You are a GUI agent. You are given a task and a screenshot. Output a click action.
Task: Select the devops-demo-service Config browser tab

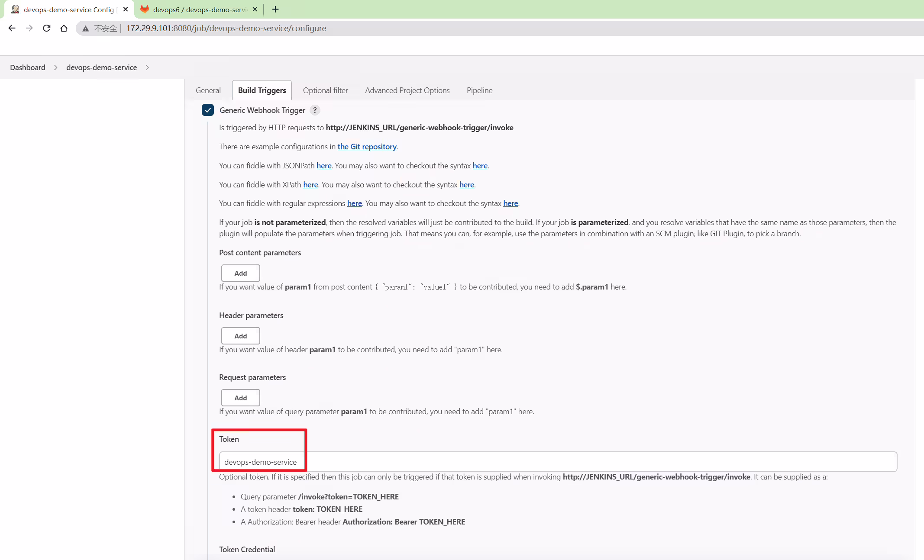pyautogui.click(x=68, y=9)
